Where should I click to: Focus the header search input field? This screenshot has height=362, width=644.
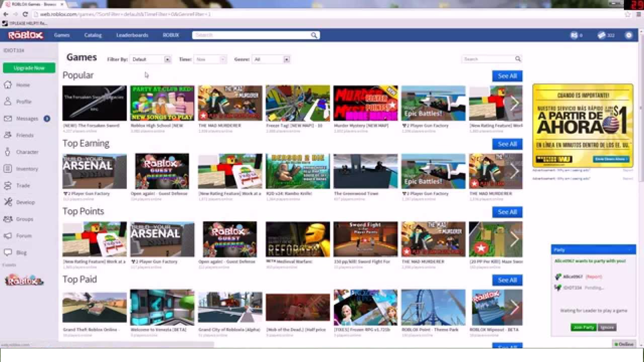tap(252, 35)
